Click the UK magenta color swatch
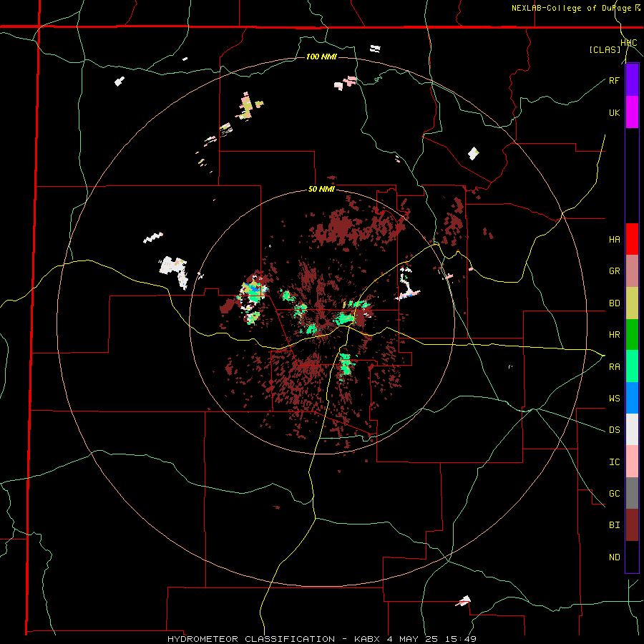 coord(632,112)
